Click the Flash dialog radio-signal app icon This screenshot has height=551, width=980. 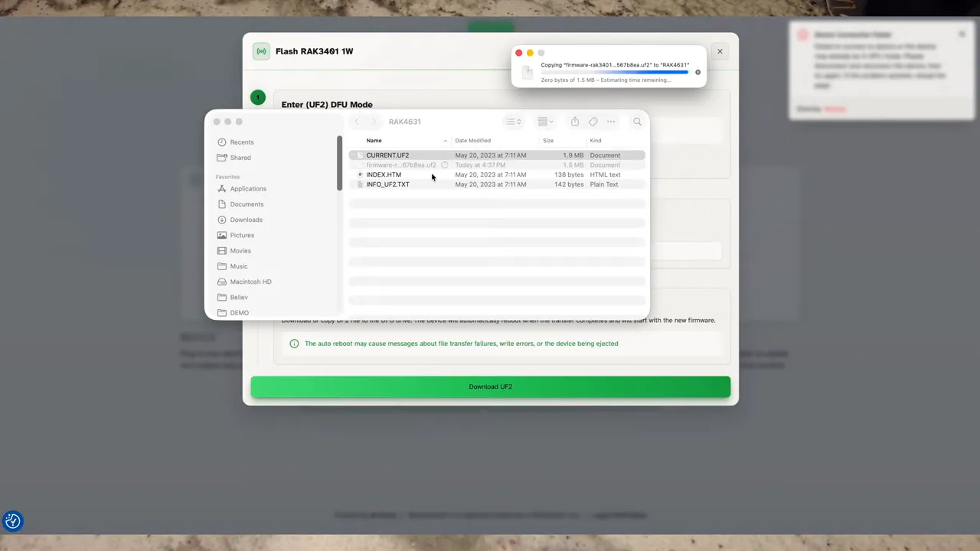[x=261, y=51]
